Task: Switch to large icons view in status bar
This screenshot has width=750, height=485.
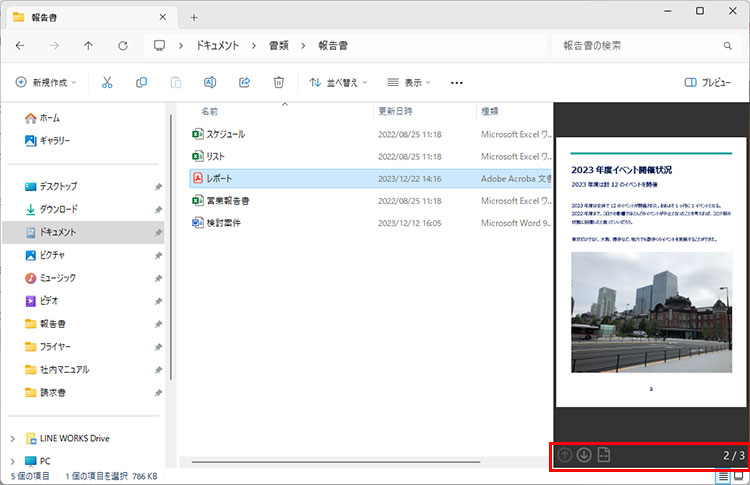Action: click(739, 477)
